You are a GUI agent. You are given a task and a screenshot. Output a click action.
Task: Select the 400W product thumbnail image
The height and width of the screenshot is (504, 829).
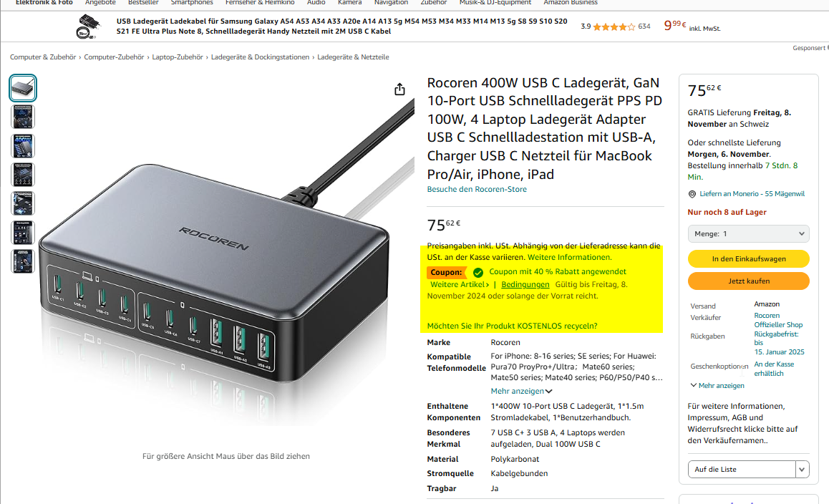coord(23,146)
